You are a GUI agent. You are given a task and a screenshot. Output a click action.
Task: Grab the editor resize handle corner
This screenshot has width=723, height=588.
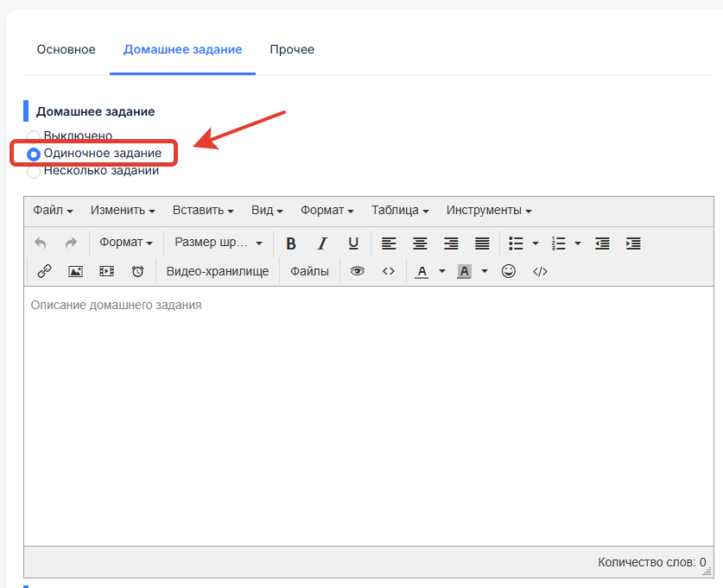[x=707, y=572]
